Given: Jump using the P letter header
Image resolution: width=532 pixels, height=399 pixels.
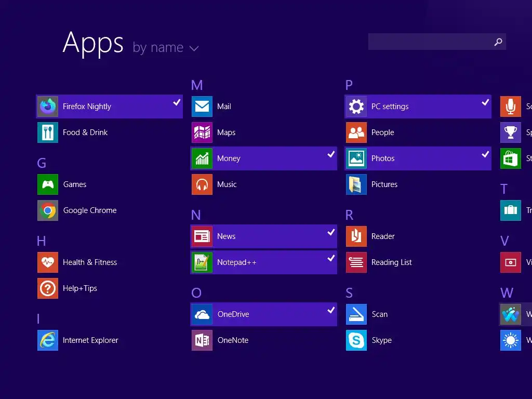Looking at the screenshot, I should tap(349, 85).
